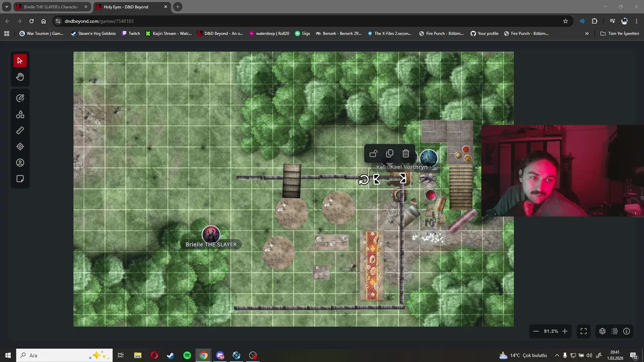Open Task View on the taskbar
This screenshot has height=362, width=644.
[121, 355]
